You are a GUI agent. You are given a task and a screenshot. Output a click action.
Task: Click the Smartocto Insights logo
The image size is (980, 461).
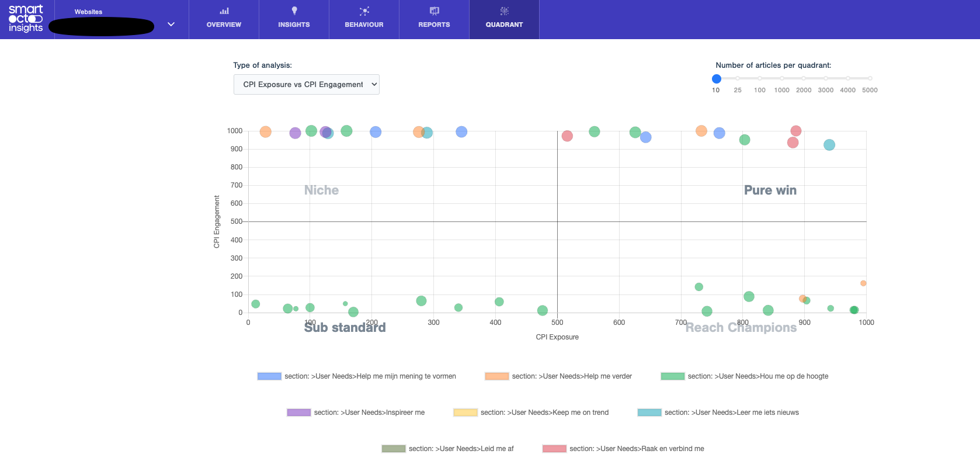26,19
